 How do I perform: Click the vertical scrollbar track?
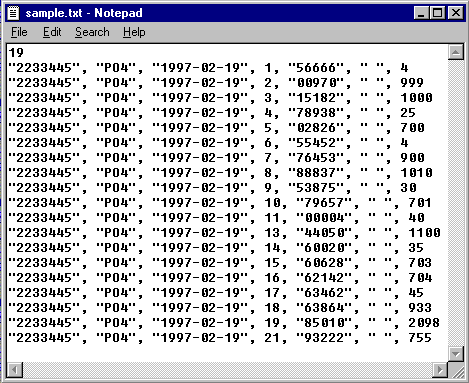click(456, 203)
